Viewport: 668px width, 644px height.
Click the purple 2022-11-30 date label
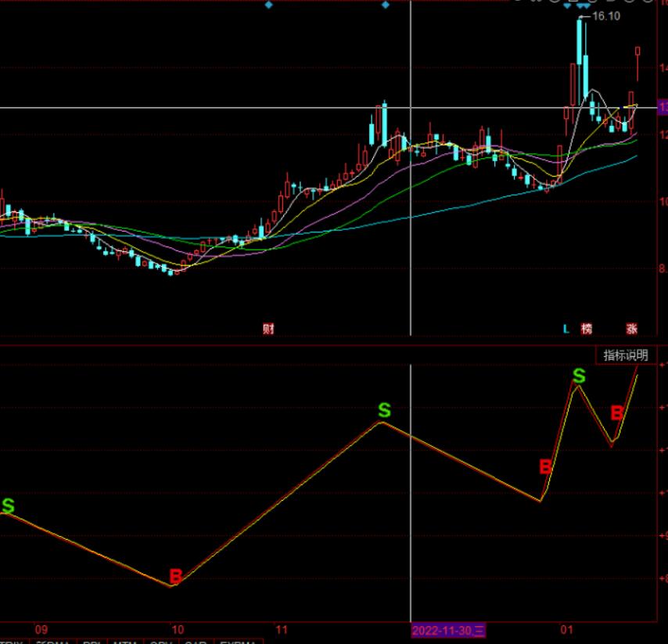(449, 629)
